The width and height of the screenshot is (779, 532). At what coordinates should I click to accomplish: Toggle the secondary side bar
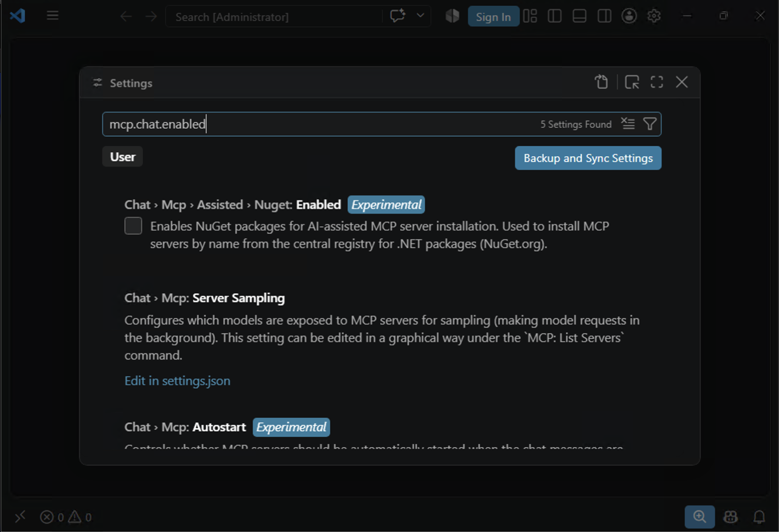[604, 16]
